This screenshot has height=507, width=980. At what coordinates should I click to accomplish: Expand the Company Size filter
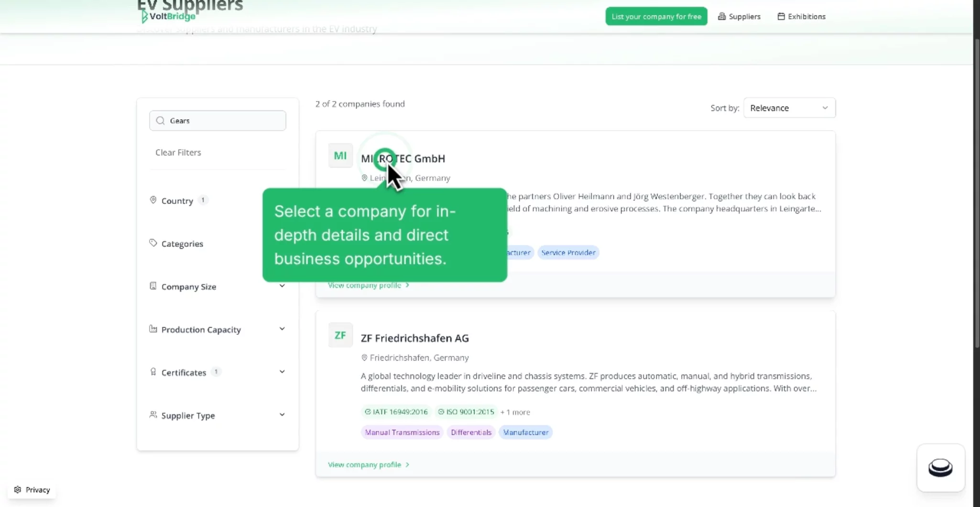pyautogui.click(x=282, y=286)
